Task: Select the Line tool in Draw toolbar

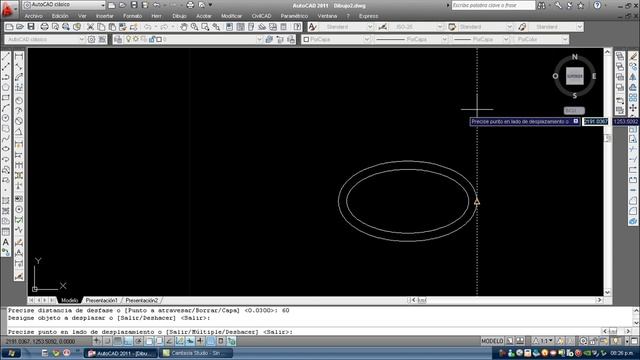Action: 6,56
